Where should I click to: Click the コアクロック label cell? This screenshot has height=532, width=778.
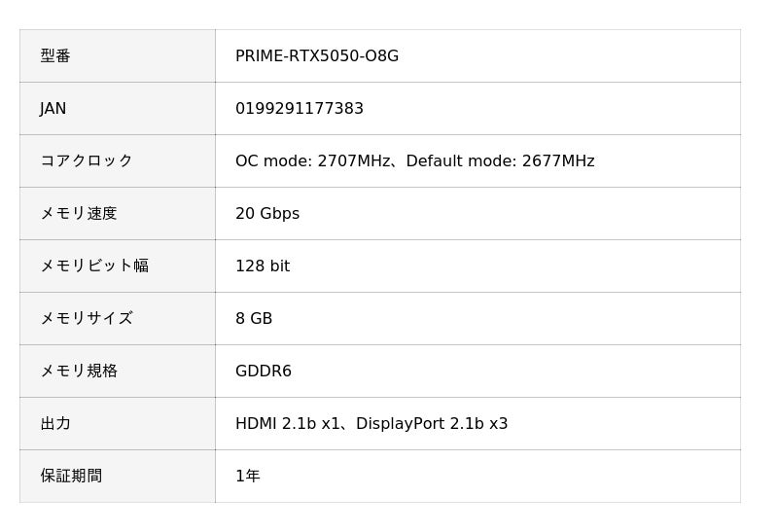tap(86, 161)
